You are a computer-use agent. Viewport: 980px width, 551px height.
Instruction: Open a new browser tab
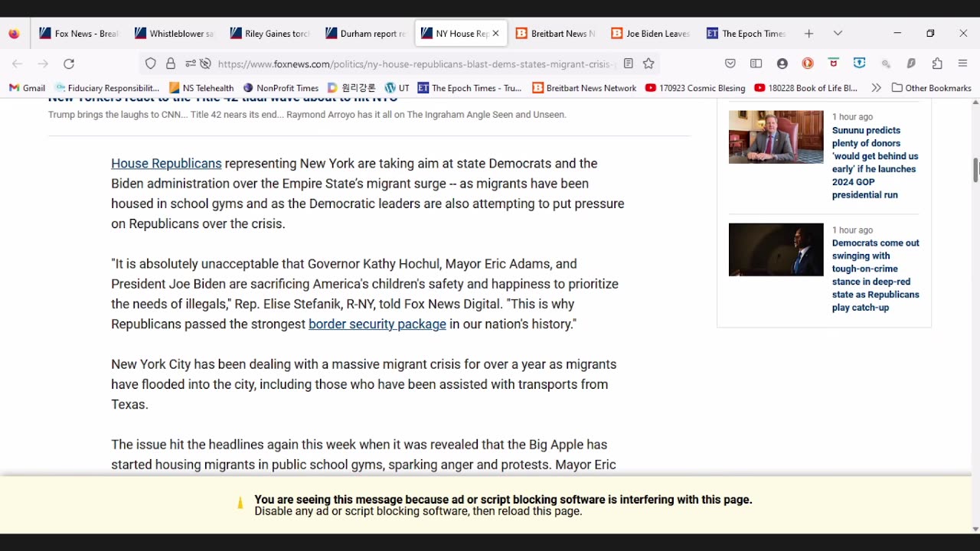[x=808, y=34]
